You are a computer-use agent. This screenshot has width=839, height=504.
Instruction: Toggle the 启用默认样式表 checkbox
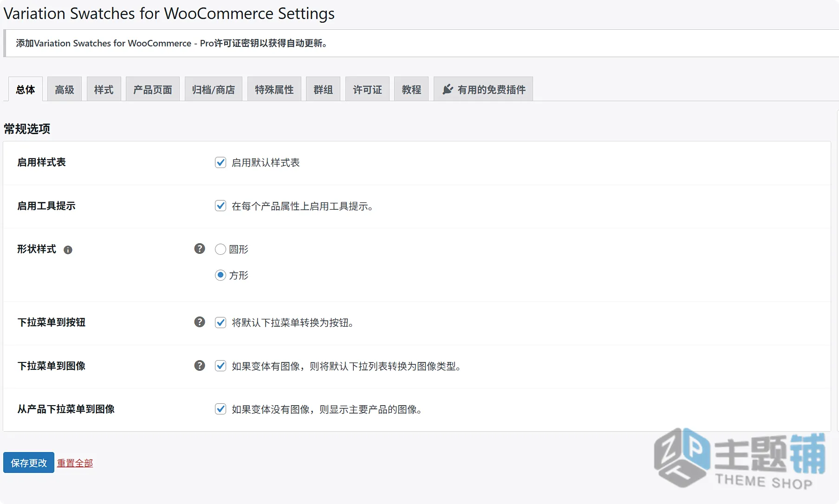tap(221, 162)
